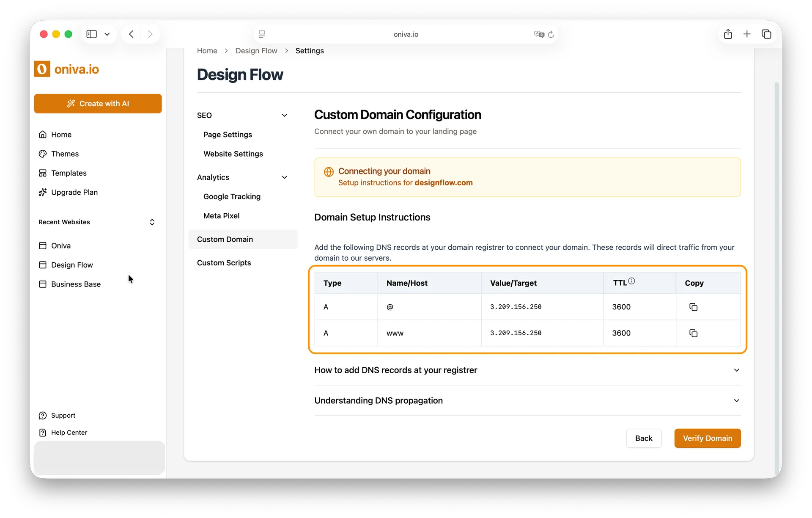Select Business Base from recent websites
The height and width of the screenshot is (518, 812).
tap(76, 284)
